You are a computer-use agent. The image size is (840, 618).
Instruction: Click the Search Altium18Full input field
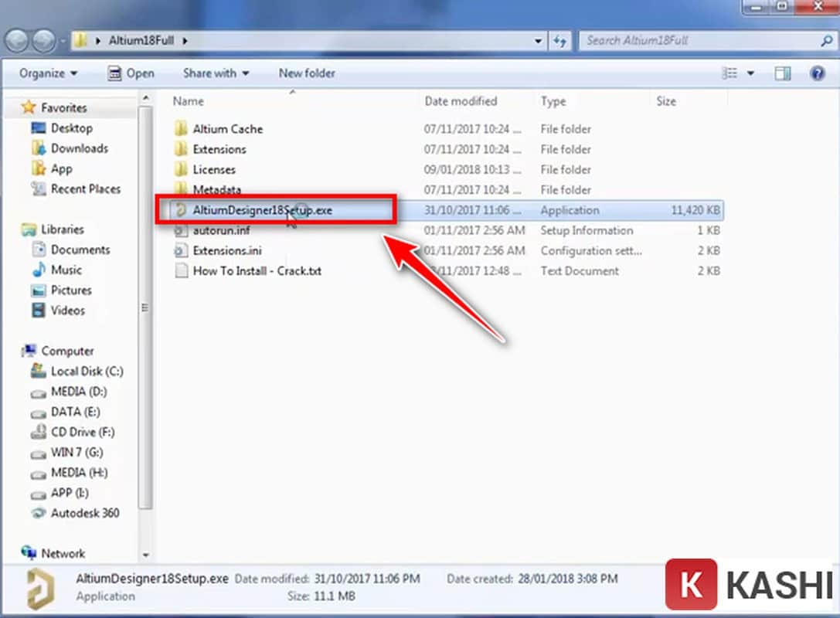click(699, 41)
